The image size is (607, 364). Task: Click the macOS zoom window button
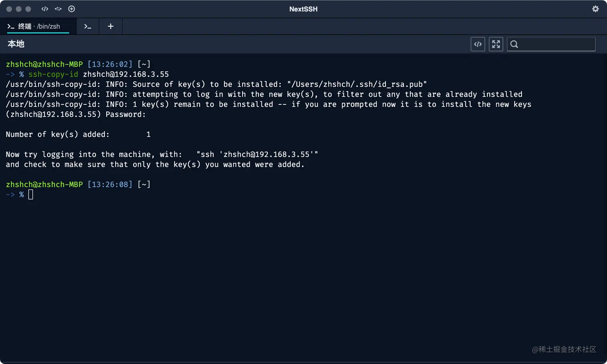28,9
